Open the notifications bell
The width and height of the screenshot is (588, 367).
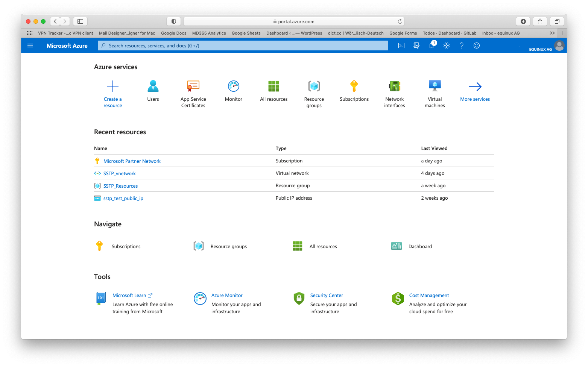(x=432, y=45)
